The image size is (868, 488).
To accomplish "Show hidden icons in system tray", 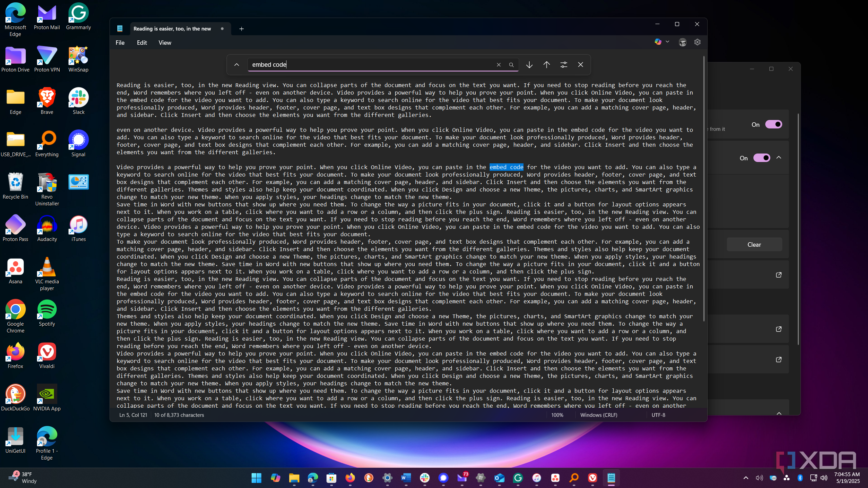I will click(746, 478).
